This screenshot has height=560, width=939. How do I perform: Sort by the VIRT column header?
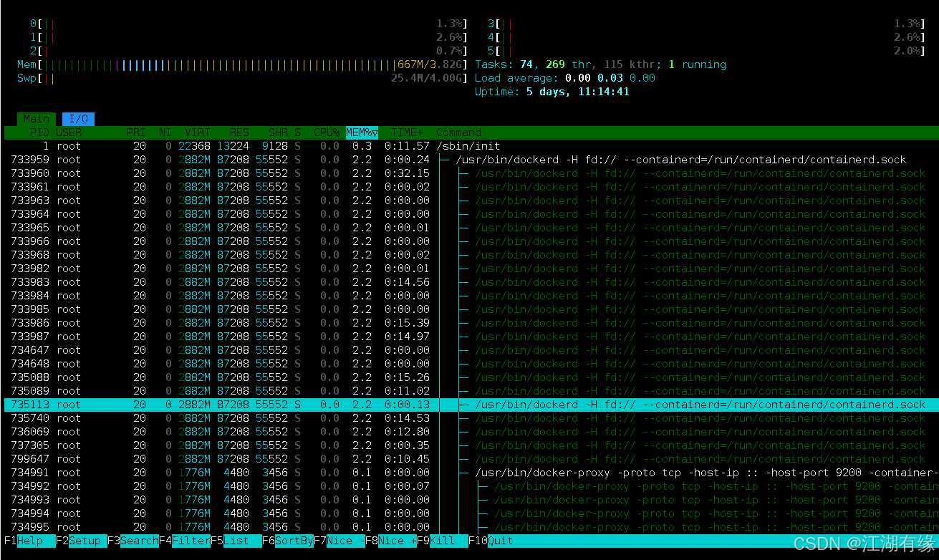pos(198,132)
